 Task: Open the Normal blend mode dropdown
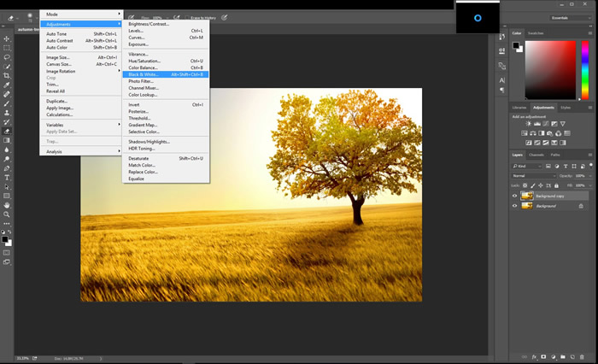534,176
